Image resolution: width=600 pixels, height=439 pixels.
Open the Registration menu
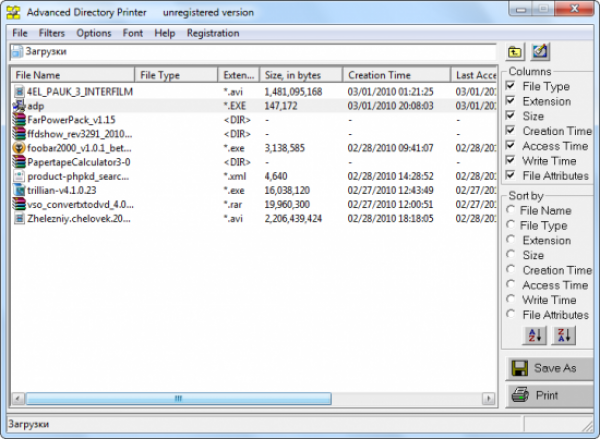[213, 33]
